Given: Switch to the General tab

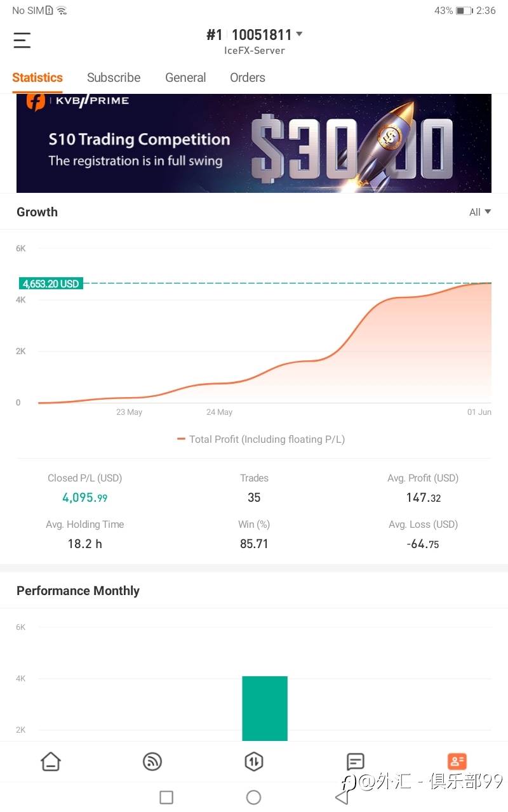Looking at the screenshot, I should pyautogui.click(x=185, y=77).
